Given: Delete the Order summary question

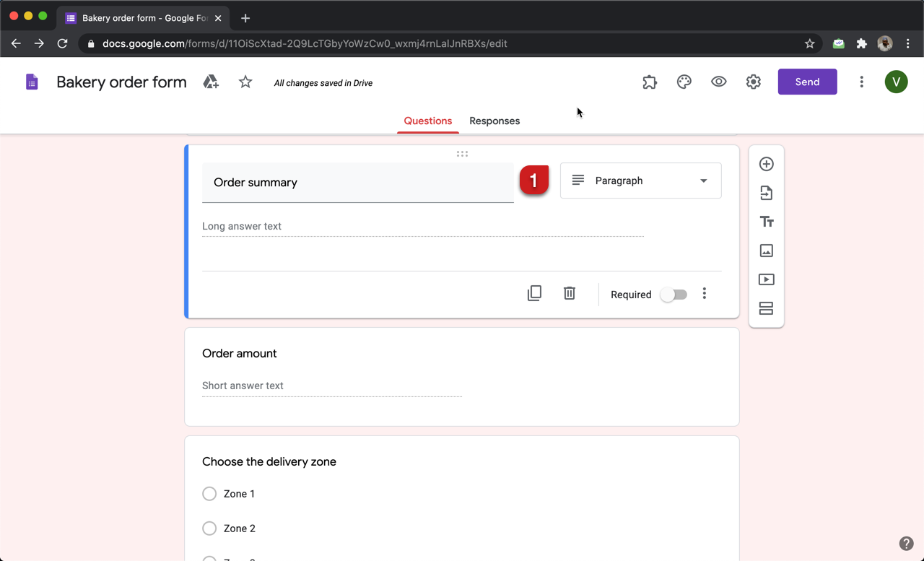Looking at the screenshot, I should pyautogui.click(x=569, y=293).
